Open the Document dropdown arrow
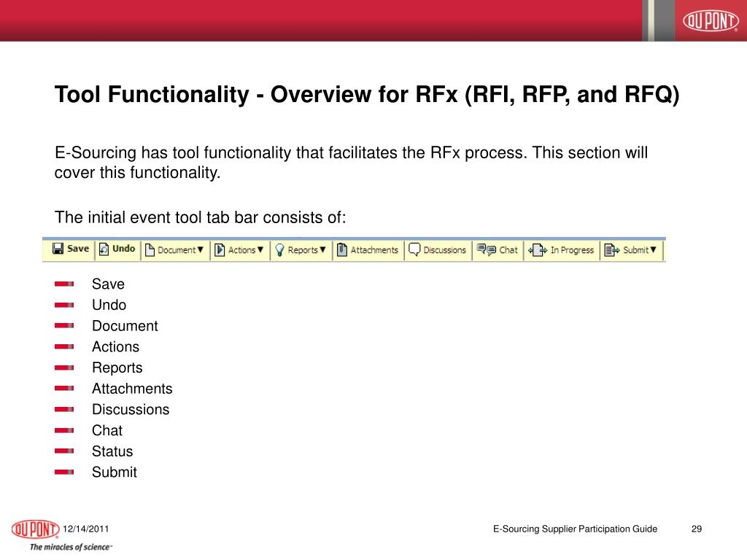 (x=201, y=249)
